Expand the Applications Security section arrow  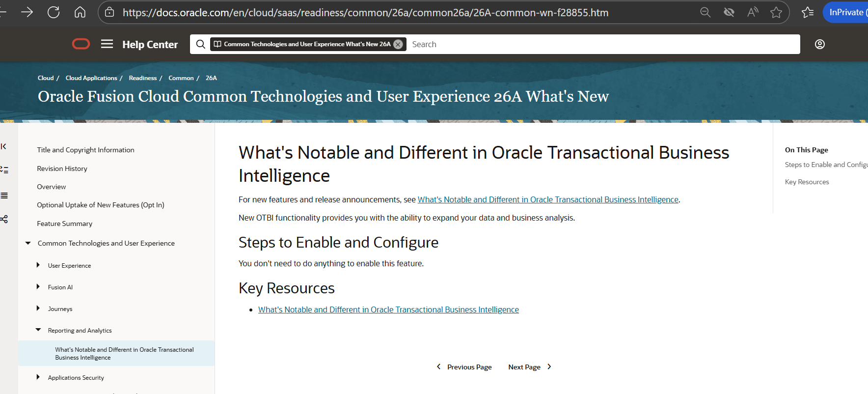38,377
